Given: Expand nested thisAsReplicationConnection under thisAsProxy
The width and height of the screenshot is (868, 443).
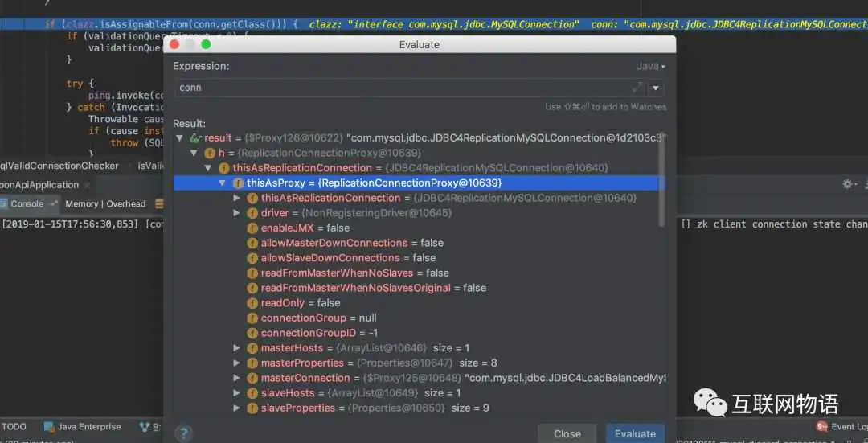Looking at the screenshot, I should click(x=236, y=198).
